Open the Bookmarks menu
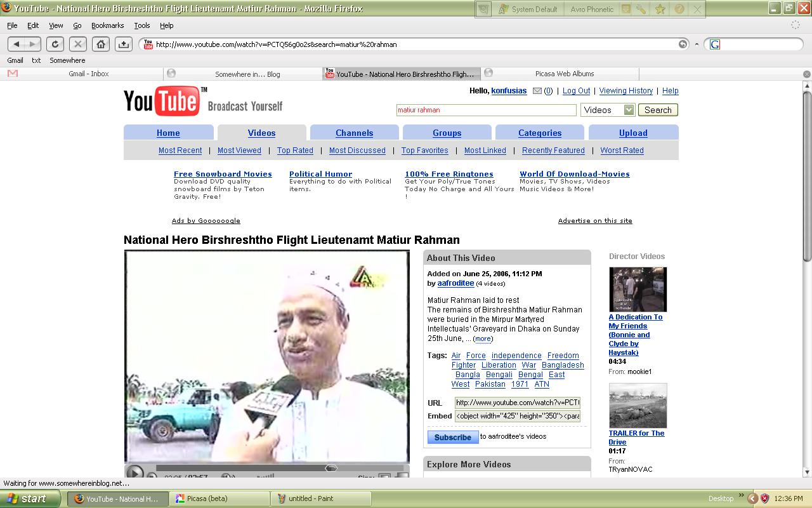 tap(107, 25)
